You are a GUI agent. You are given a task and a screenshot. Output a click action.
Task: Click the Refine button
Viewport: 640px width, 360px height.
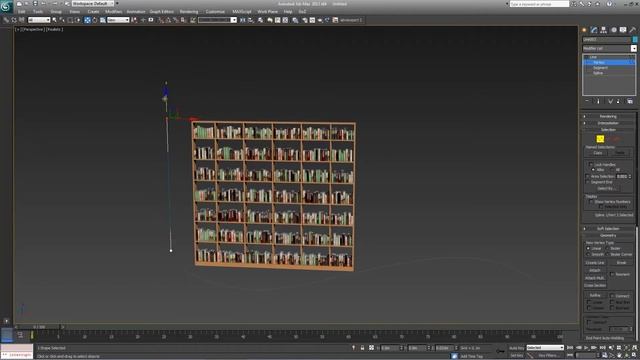pyautogui.click(x=595, y=295)
